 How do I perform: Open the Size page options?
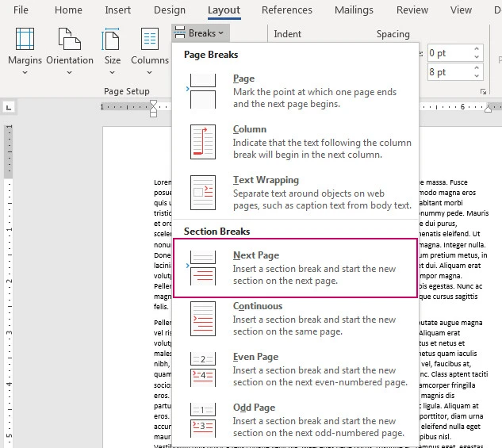click(x=113, y=49)
